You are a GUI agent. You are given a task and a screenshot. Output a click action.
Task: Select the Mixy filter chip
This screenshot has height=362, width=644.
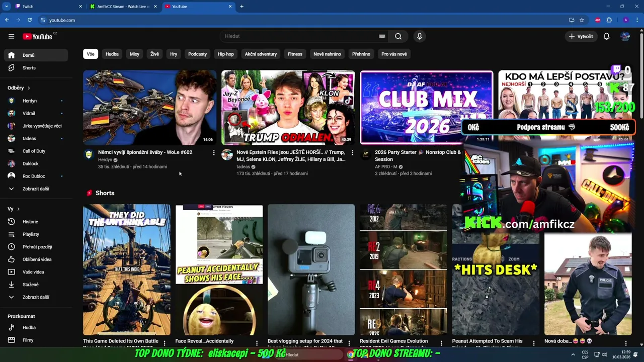(x=134, y=54)
